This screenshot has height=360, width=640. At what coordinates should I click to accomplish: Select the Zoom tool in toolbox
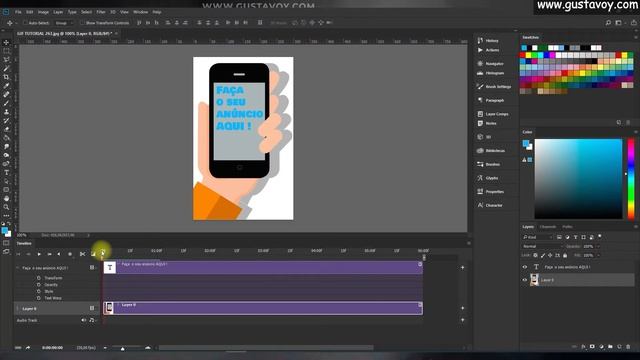click(x=6, y=207)
